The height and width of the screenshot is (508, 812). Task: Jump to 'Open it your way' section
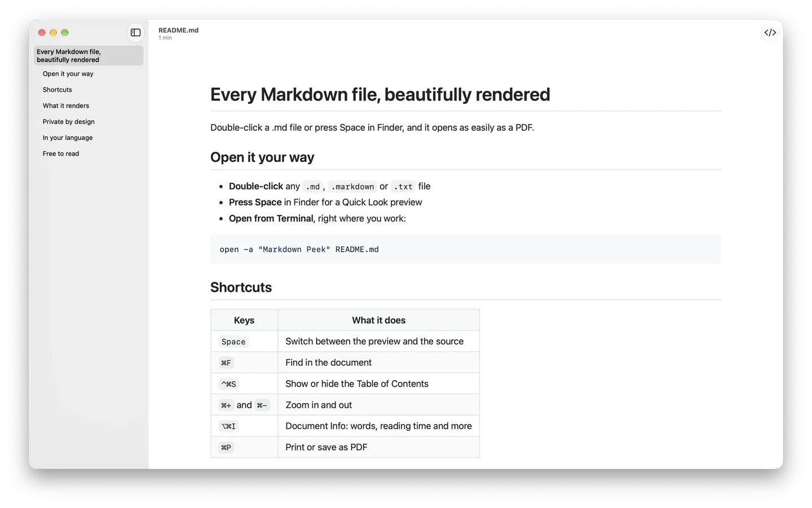[x=68, y=74]
